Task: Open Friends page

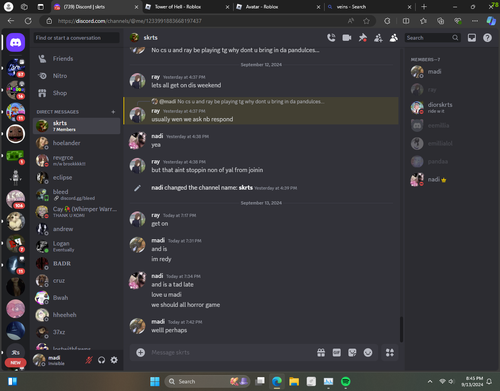Action: pos(77,59)
